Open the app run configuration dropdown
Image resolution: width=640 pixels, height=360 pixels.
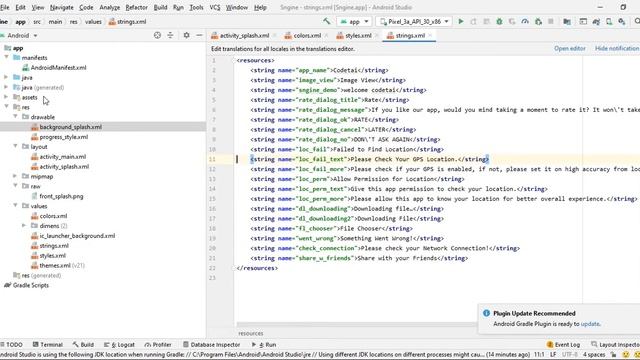(x=354, y=21)
